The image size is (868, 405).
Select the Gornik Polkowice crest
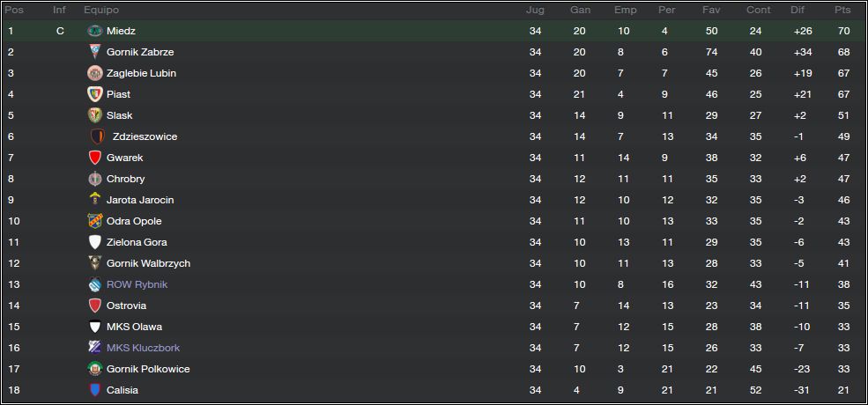95,369
